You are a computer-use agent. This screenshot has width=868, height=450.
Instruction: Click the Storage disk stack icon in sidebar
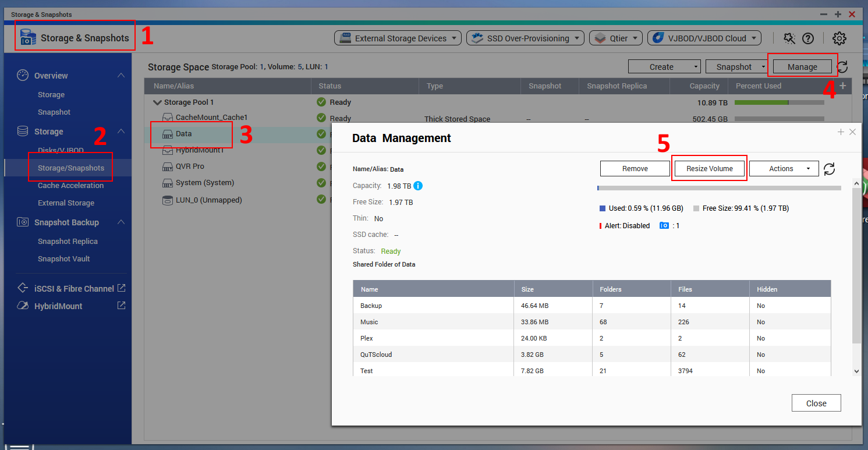23,132
